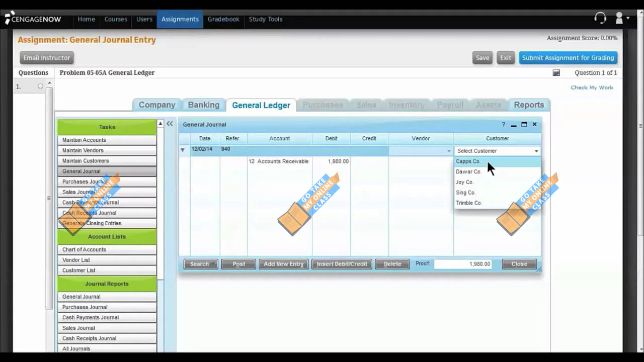Open Sales Journal report under Journal Reports

107,328
